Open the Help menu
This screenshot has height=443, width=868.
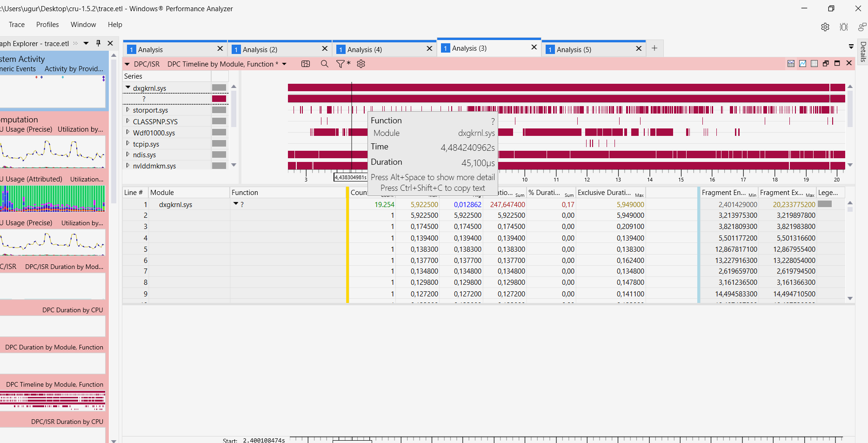[x=115, y=25]
